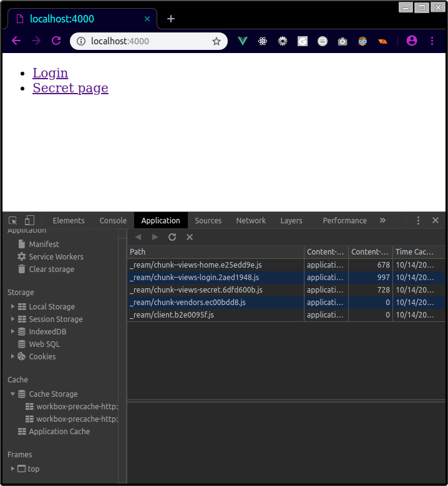The width and height of the screenshot is (448, 486).
Task: Open DevTools customize three-dot menu
Action: pyautogui.click(x=418, y=220)
